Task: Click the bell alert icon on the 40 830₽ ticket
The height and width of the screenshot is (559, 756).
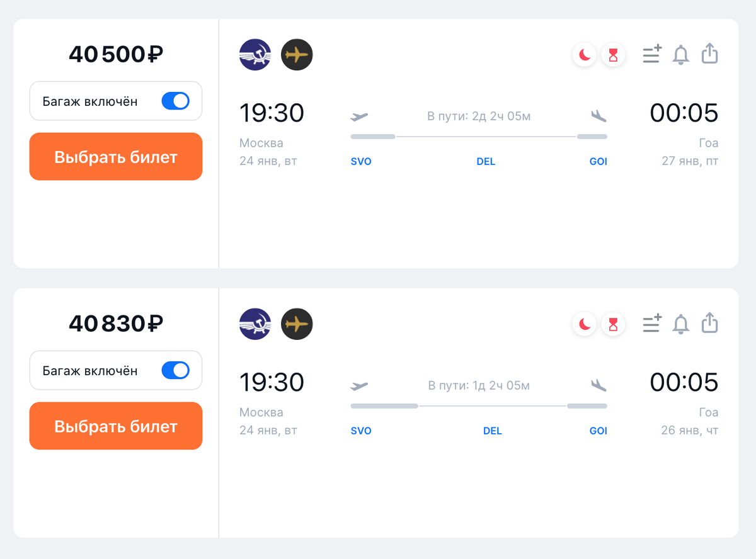Action: [x=680, y=324]
